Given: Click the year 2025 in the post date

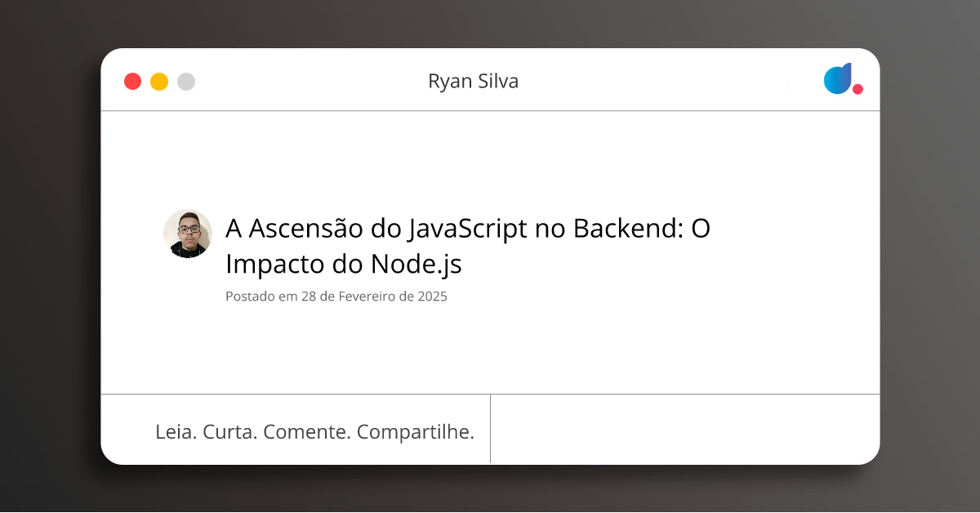Looking at the screenshot, I should (433, 297).
